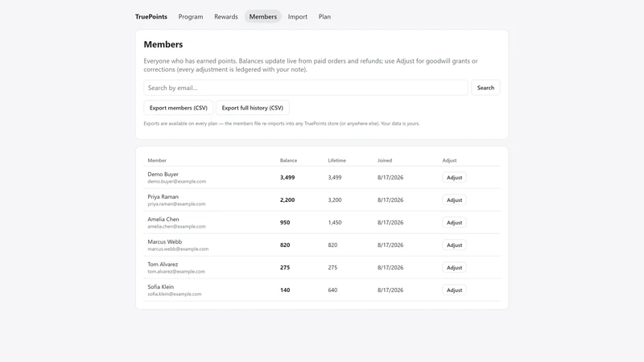Click Amelia Chen's balance 950
This screenshot has width=644, height=362.
pos(285,223)
